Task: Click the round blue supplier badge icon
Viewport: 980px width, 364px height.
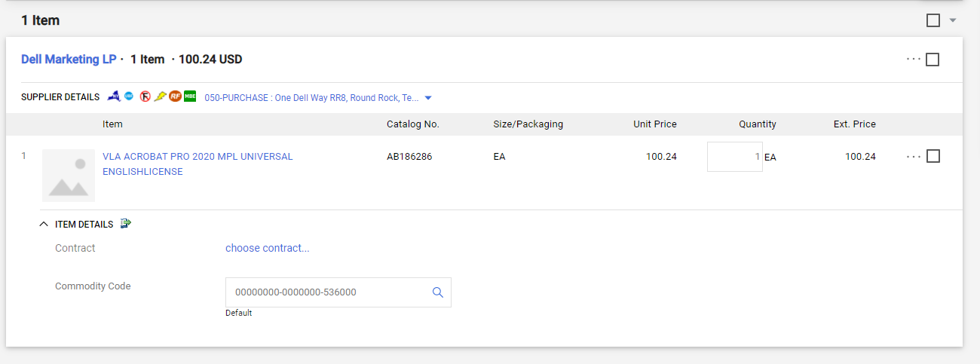Action: [x=129, y=96]
